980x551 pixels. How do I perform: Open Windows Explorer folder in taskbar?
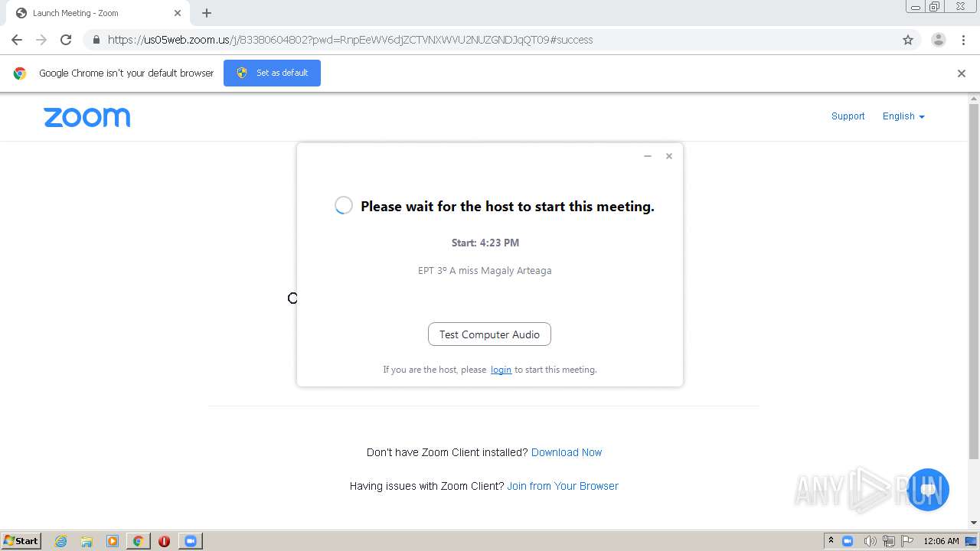pyautogui.click(x=87, y=541)
